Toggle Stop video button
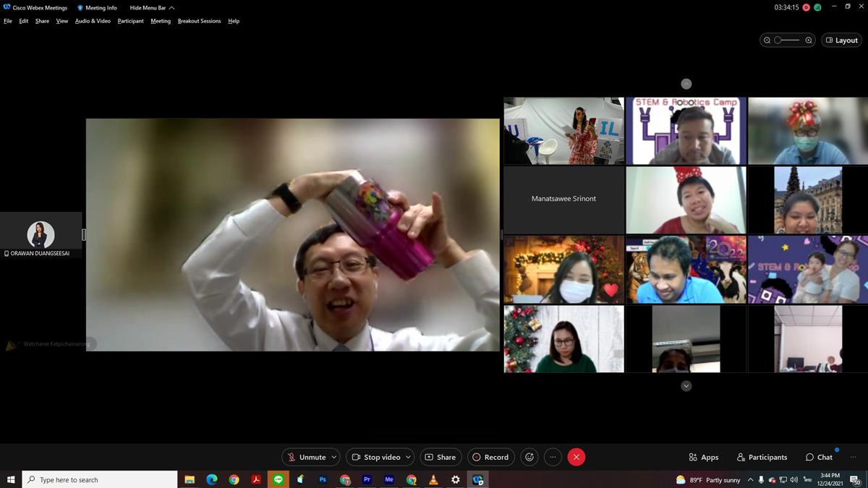 (375, 457)
